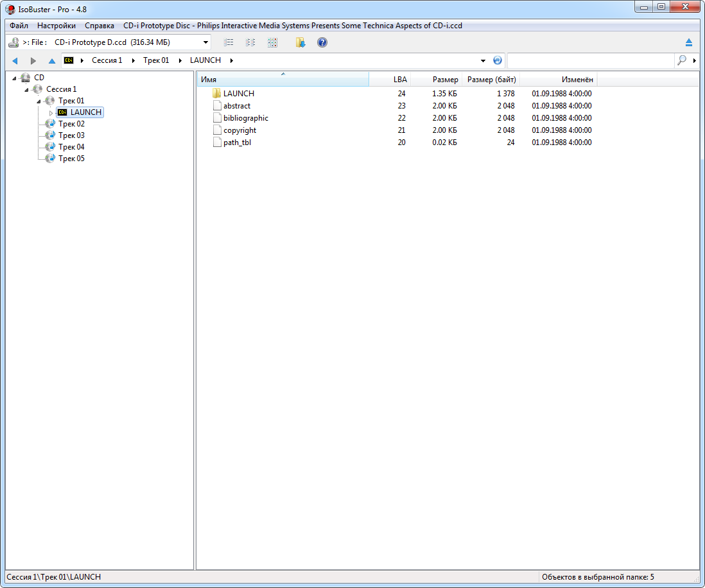Click the path_tbl file icon
The image size is (705, 588).
point(217,142)
